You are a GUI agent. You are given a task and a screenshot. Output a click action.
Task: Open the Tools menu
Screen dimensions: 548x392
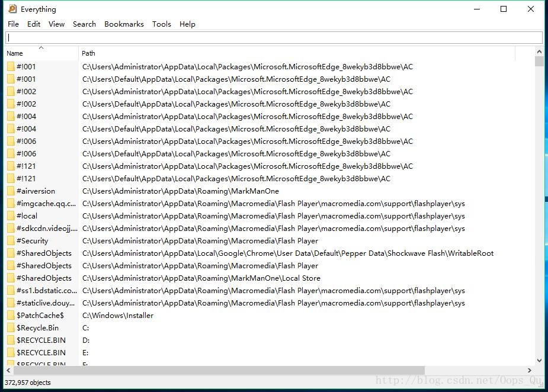161,24
